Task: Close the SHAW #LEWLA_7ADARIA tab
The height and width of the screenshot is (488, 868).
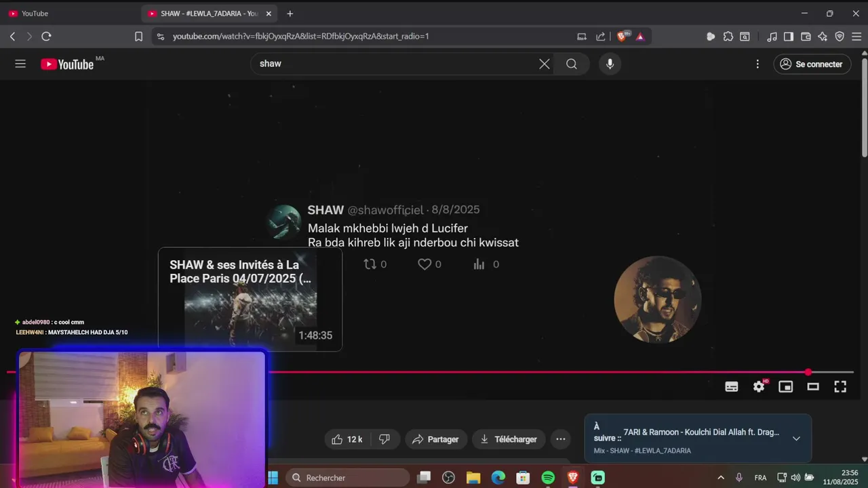Action: point(269,14)
